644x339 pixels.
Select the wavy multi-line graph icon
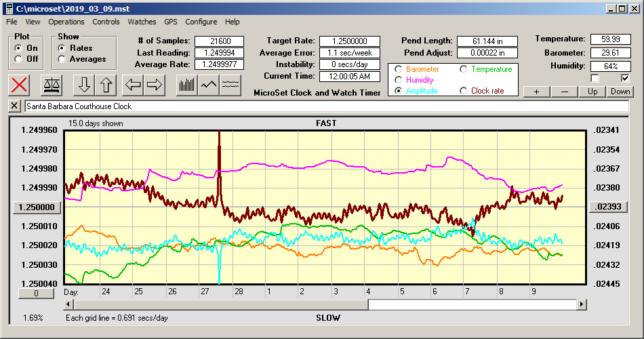[230, 85]
